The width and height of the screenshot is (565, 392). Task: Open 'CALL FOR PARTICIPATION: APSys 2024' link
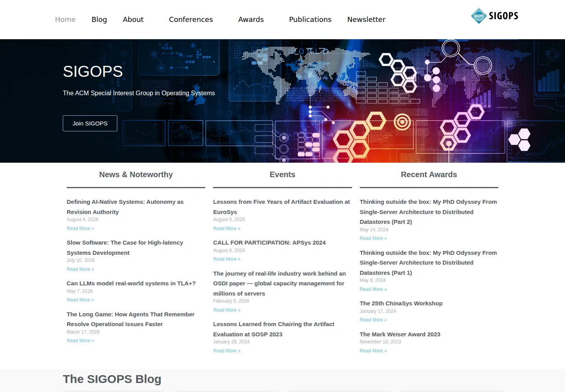269,243
